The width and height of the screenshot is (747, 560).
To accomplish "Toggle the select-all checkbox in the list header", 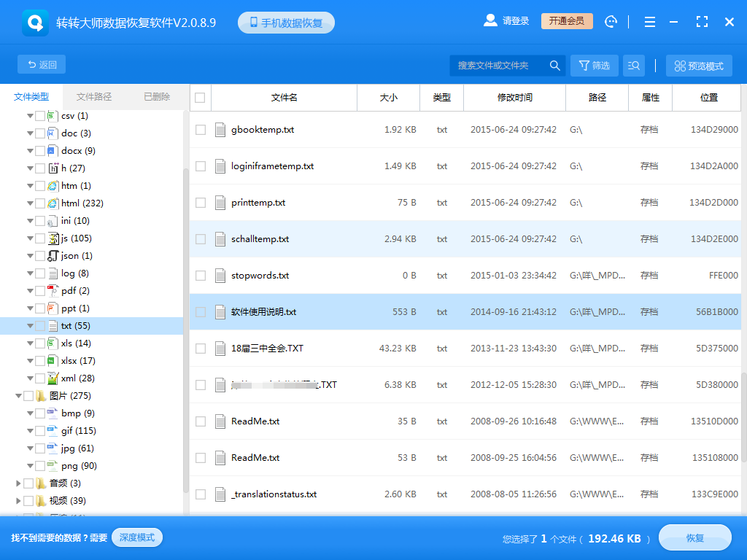I will coord(200,97).
